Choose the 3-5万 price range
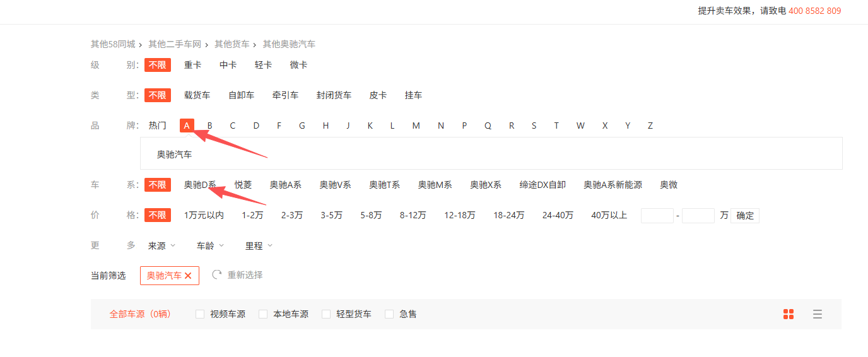The image size is (868, 357). (331, 216)
